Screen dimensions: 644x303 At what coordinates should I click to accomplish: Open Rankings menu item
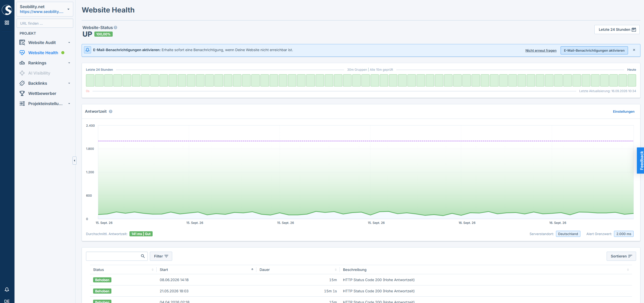(37, 63)
